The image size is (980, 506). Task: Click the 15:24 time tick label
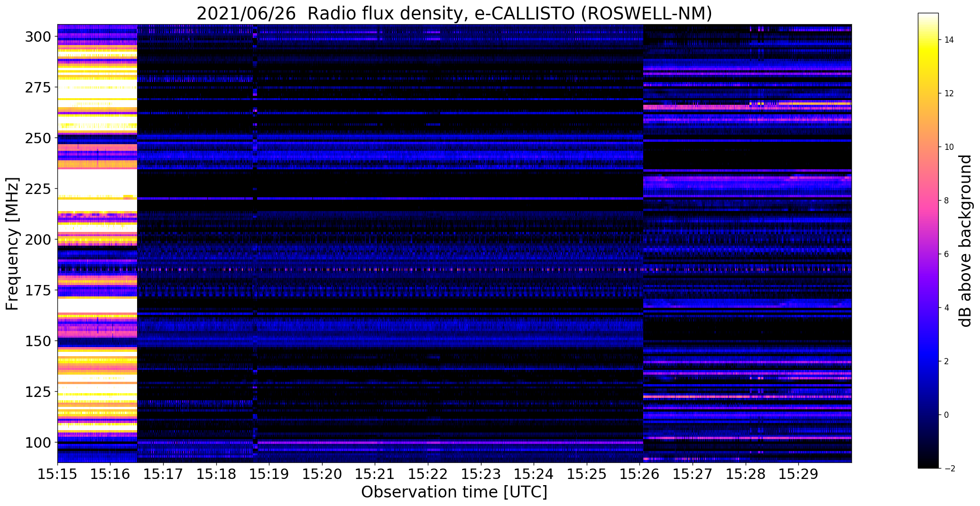pos(534,474)
